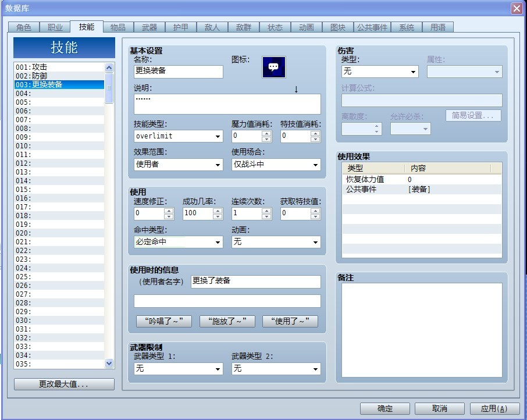Switch to the 职业 tab
Screen dimensions: 527x420
pyautogui.click(x=55, y=27)
